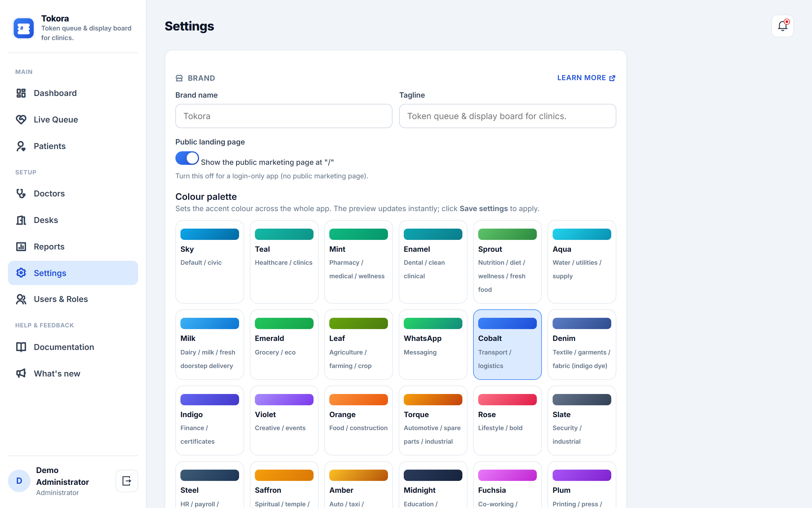Screen dimensions: 812x508
Task: Pick the Fuchsia colour palette
Action: pyautogui.click(x=508, y=485)
